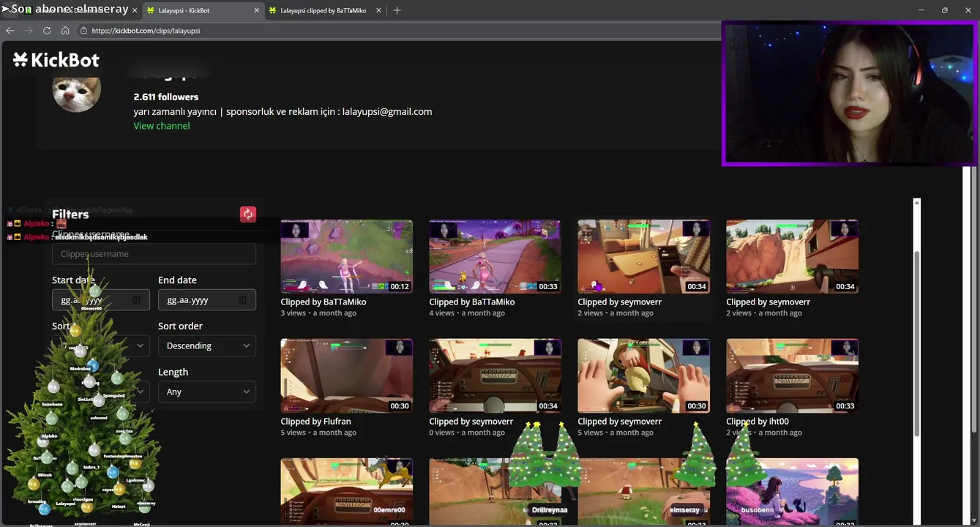Image resolution: width=980 pixels, height=527 pixels.
Task: Click the scrollbar up arrow
Action: 917,203
